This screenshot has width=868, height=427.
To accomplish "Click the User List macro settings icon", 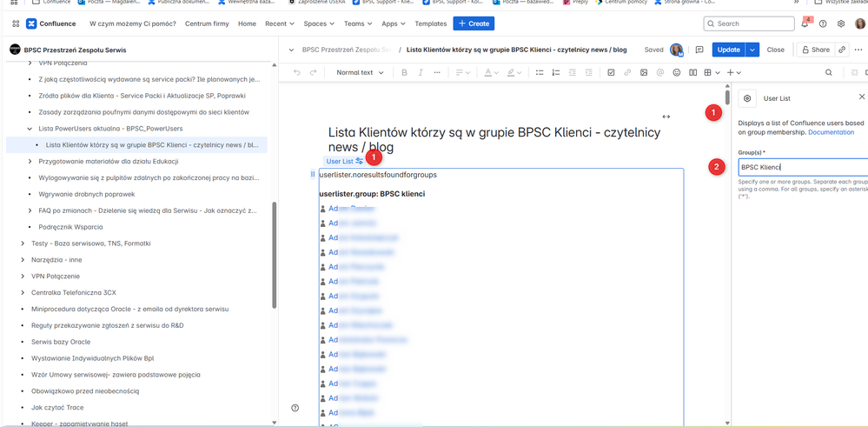I will (360, 161).
